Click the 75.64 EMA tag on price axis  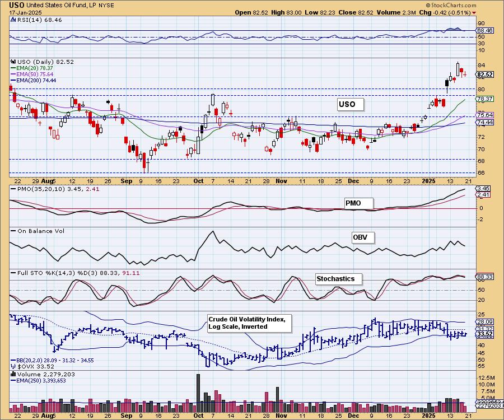pyautogui.click(x=485, y=115)
